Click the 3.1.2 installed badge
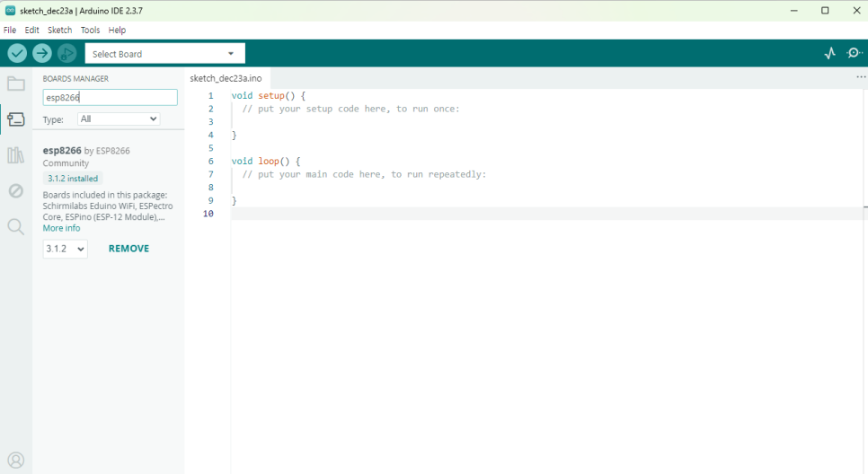The height and width of the screenshot is (474, 868). 73,178
